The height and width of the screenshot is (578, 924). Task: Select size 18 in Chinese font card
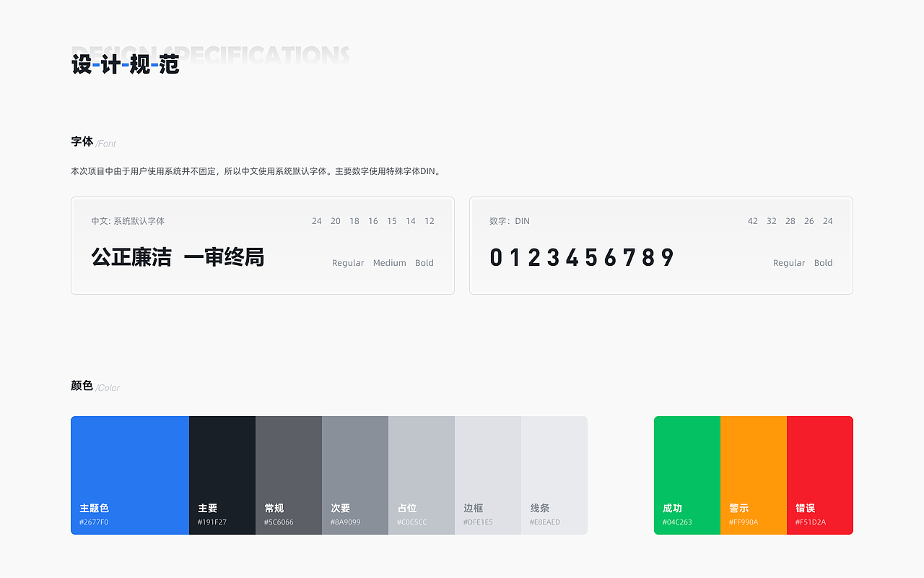coord(354,221)
